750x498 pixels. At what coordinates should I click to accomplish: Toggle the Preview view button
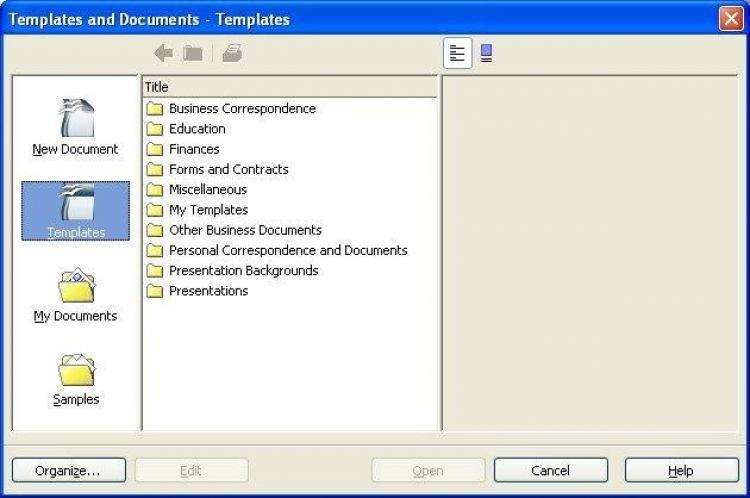pyautogui.click(x=486, y=54)
